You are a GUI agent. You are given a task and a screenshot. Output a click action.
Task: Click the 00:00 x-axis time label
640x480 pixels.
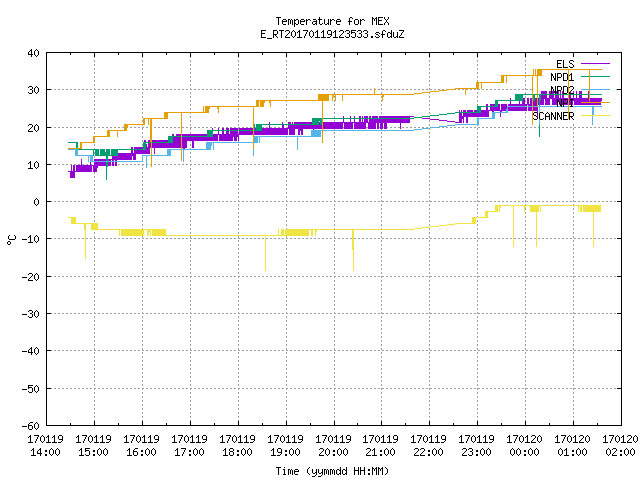[524, 453]
